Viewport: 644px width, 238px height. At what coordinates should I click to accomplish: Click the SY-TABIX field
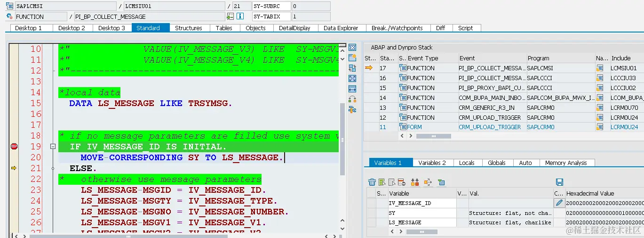(271, 16)
